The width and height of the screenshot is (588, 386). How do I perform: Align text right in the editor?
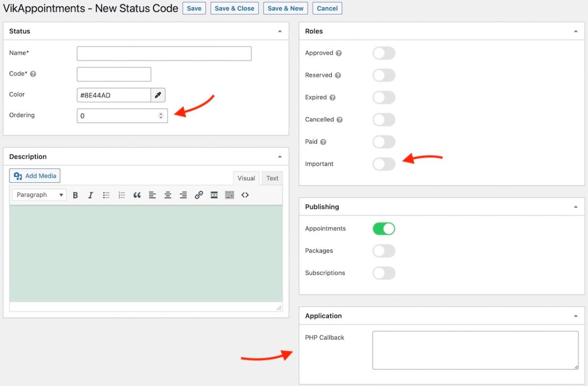coord(183,195)
